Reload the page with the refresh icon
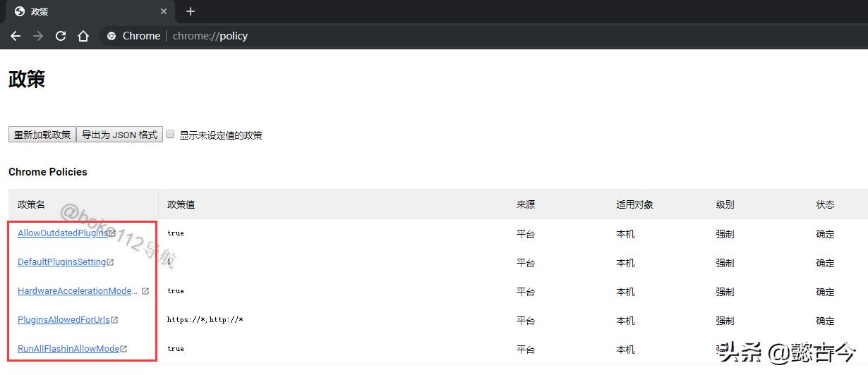The image size is (868, 375). (x=61, y=36)
